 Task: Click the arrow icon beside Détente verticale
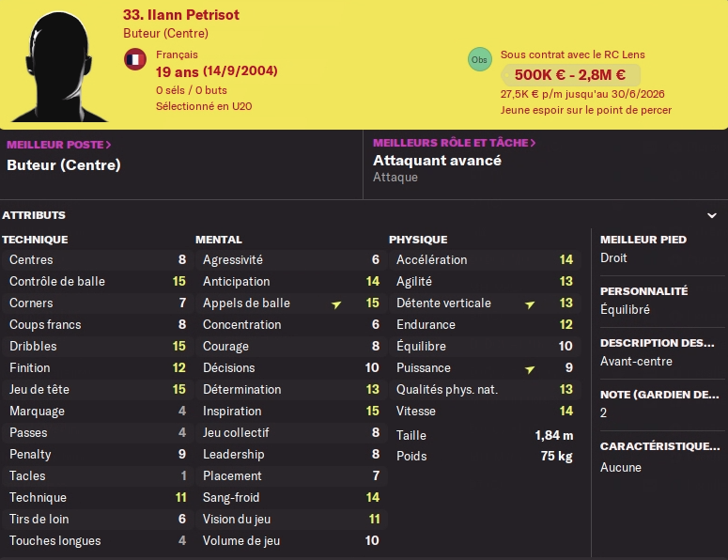[530, 303]
